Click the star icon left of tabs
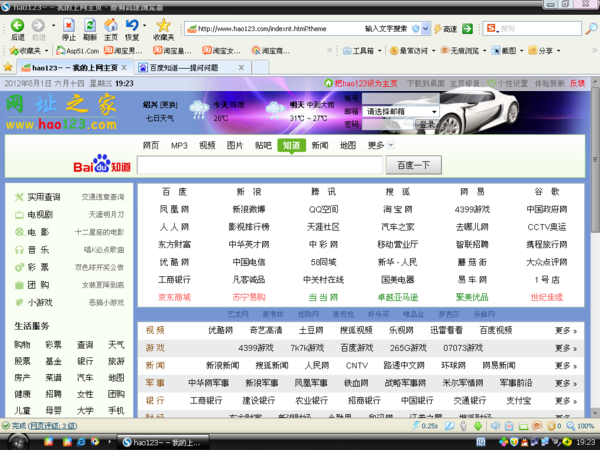 pos(8,67)
